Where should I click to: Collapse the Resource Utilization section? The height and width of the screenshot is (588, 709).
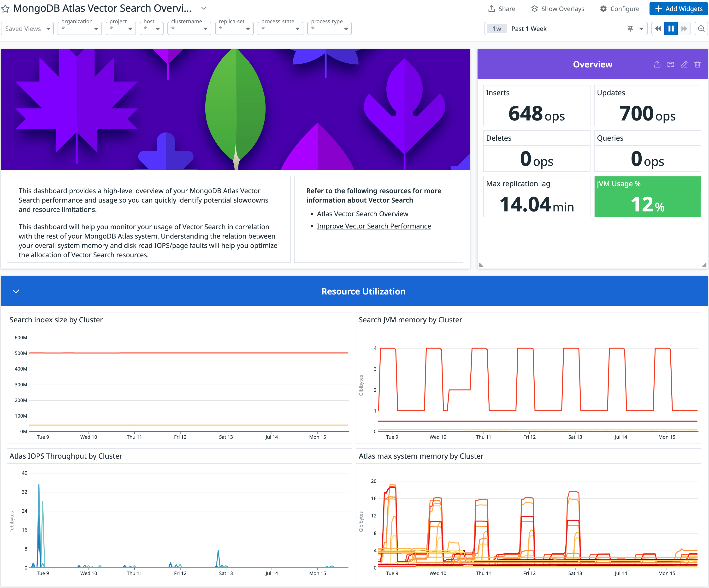16,291
